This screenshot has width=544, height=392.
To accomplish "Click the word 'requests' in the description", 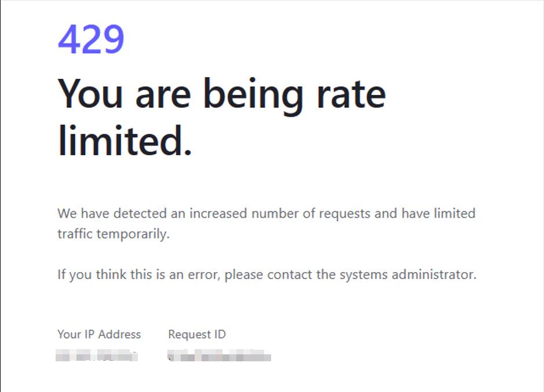I will 345,214.
